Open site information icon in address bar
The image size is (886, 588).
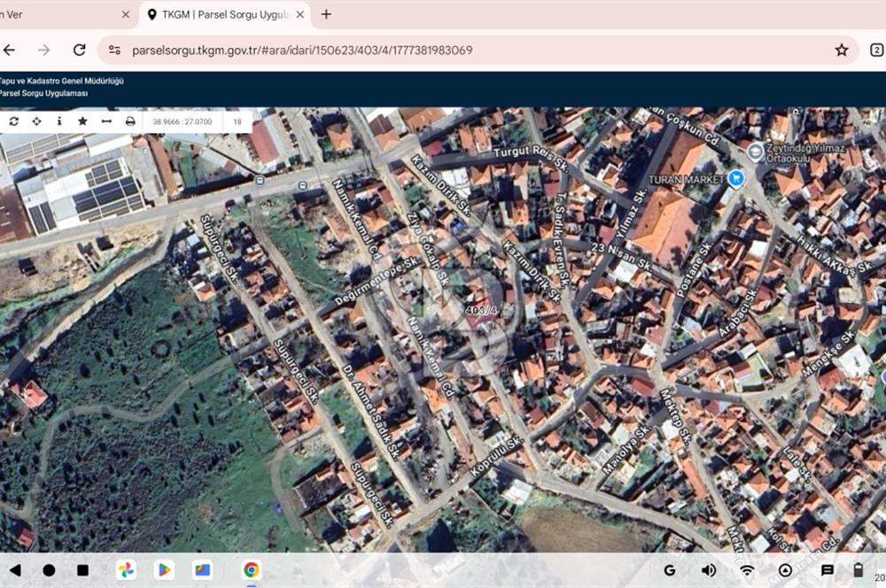click(114, 50)
